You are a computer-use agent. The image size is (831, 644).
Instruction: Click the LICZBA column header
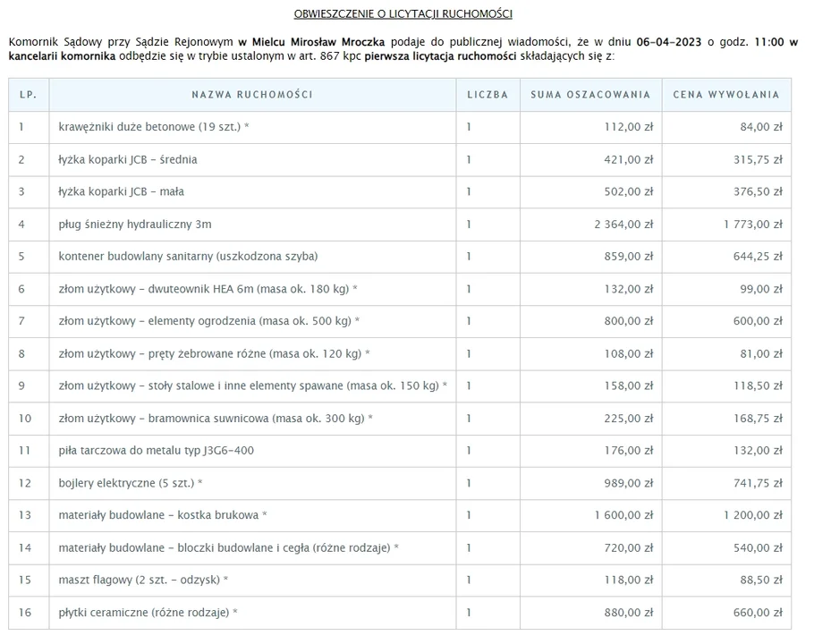488,95
